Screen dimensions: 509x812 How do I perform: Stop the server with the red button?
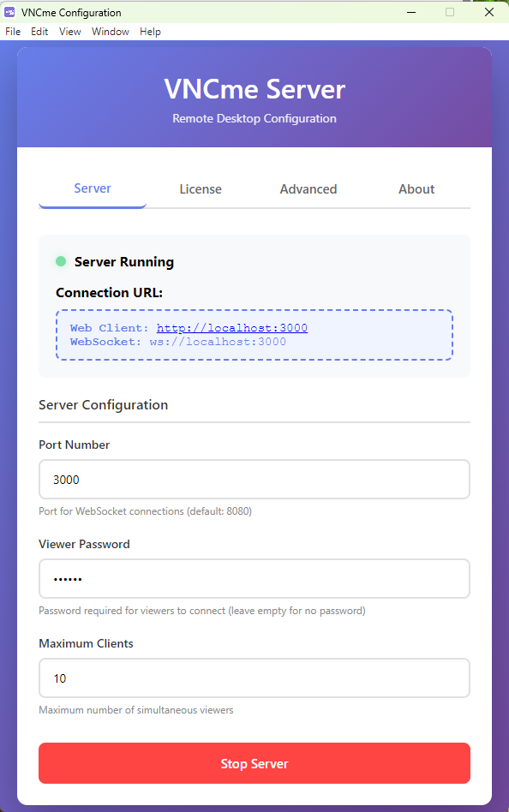coord(254,763)
